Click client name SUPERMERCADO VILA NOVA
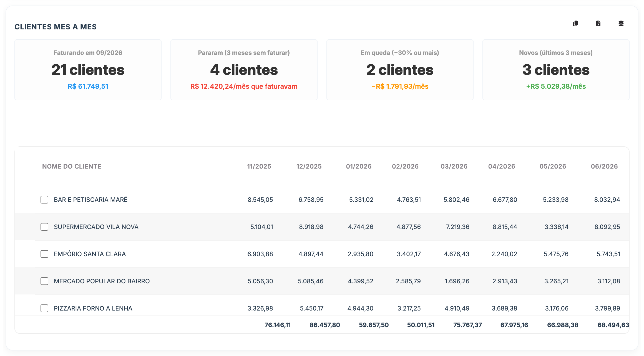644x356 pixels. [x=96, y=227]
